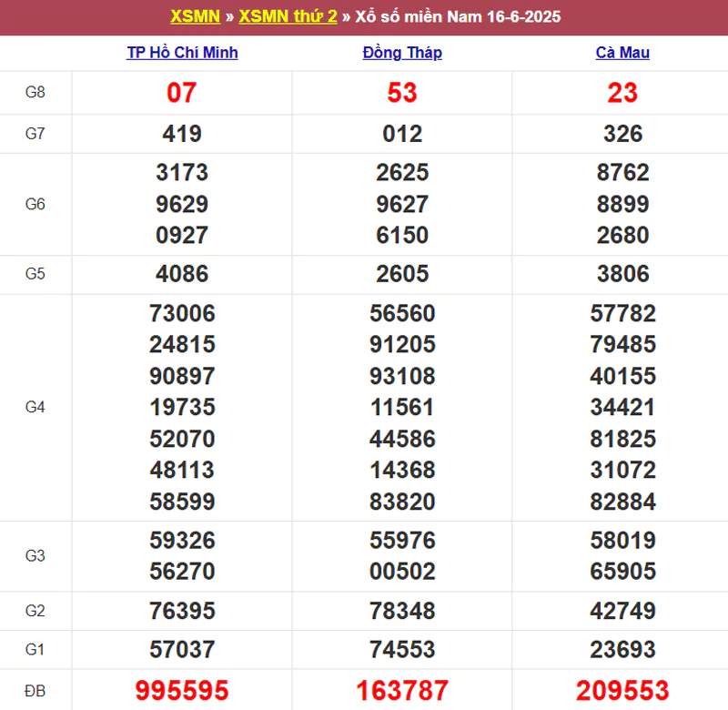This screenshot has width=728, height=710.
Task: Click the G4 number 79485
Action: [x=622, y=344]
